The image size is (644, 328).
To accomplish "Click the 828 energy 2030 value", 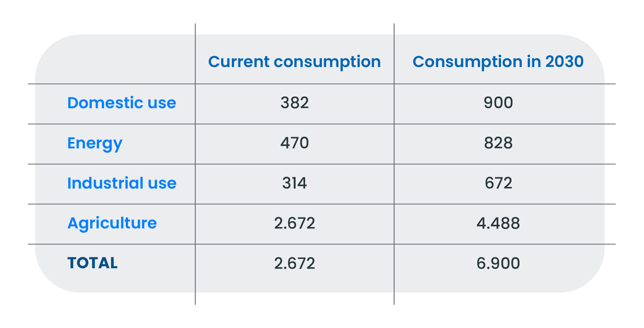I will click(x=498, y=143).
